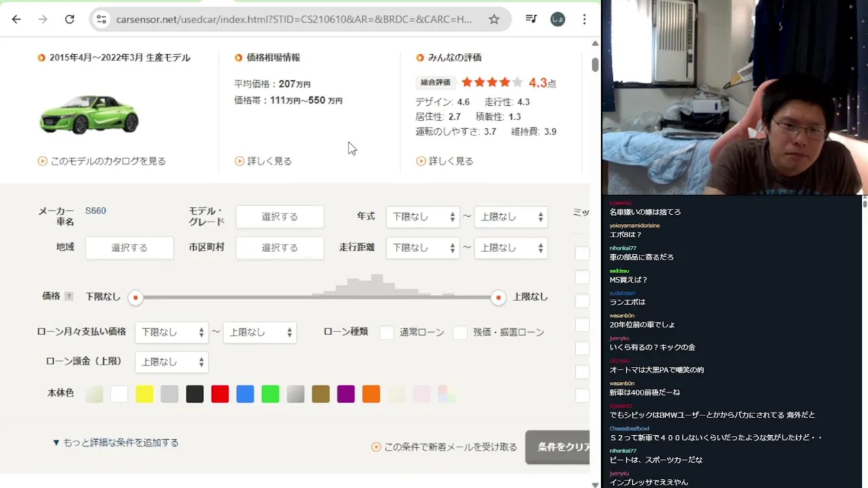The image size is (868, 488).
Task: Click chat username yokoyamamidorisine
Action: pyautogui.click(x=634, y=226)
